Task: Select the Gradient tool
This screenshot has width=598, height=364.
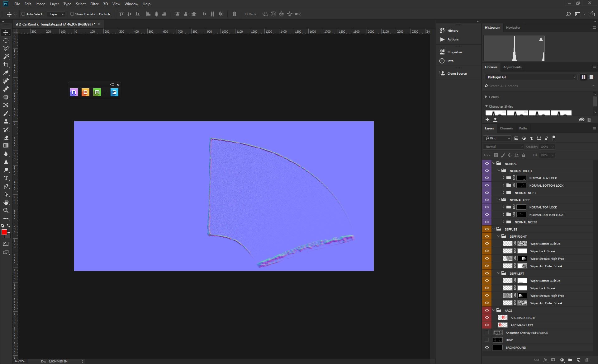Action: (x=6, y=146)
